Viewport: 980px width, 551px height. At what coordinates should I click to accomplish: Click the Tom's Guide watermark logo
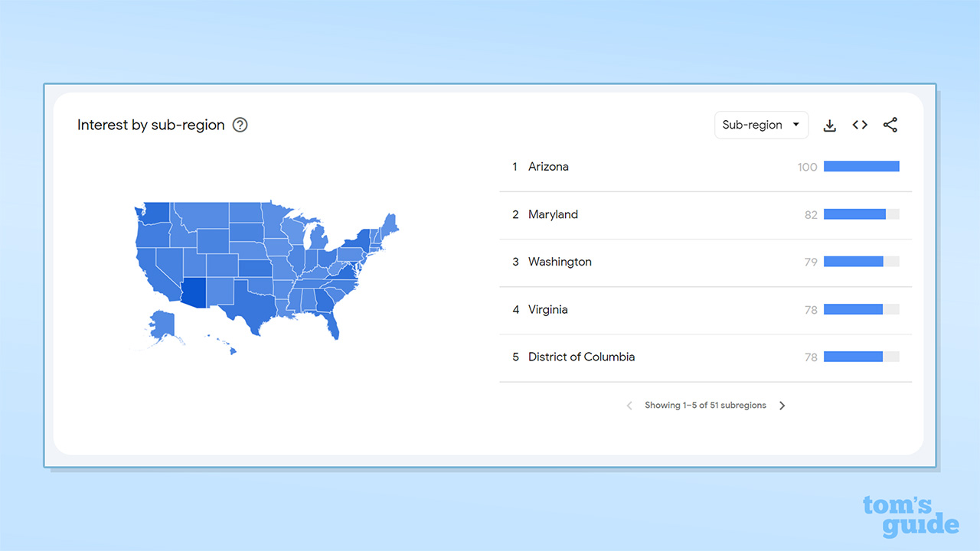pos(910,516)
